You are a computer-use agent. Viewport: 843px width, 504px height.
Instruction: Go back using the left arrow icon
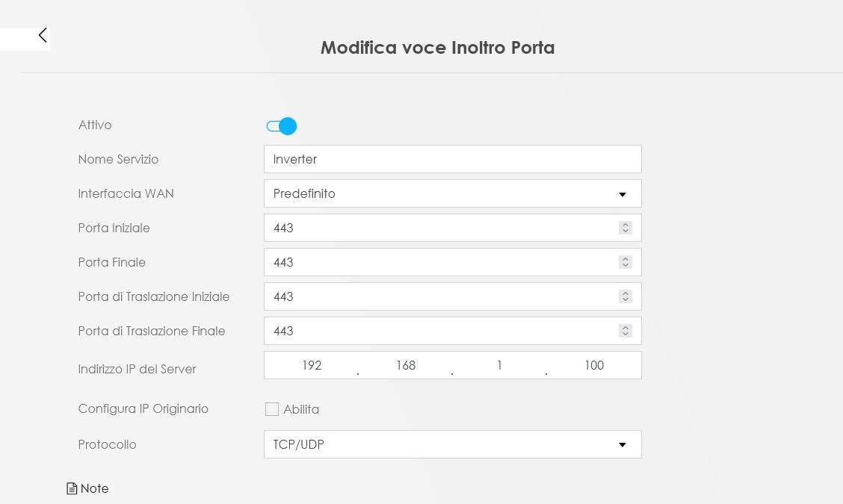43,35
